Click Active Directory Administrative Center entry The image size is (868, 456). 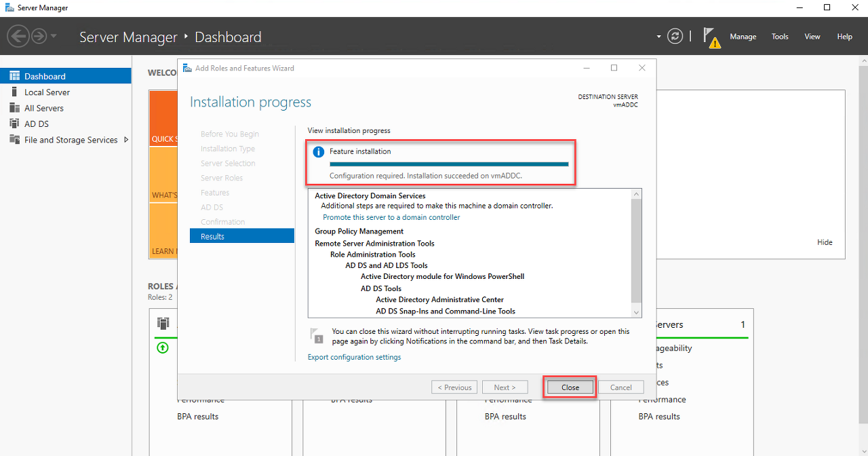click(440, 299)
